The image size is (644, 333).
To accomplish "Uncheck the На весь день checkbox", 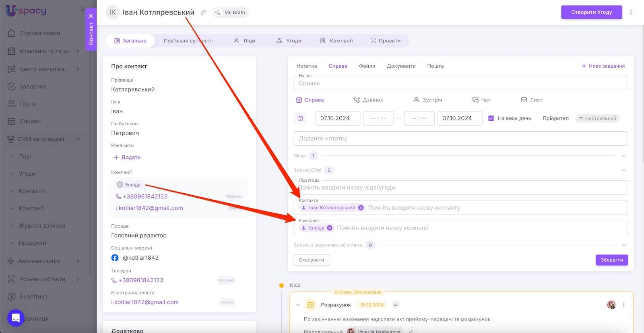I will tap(491, 118).
